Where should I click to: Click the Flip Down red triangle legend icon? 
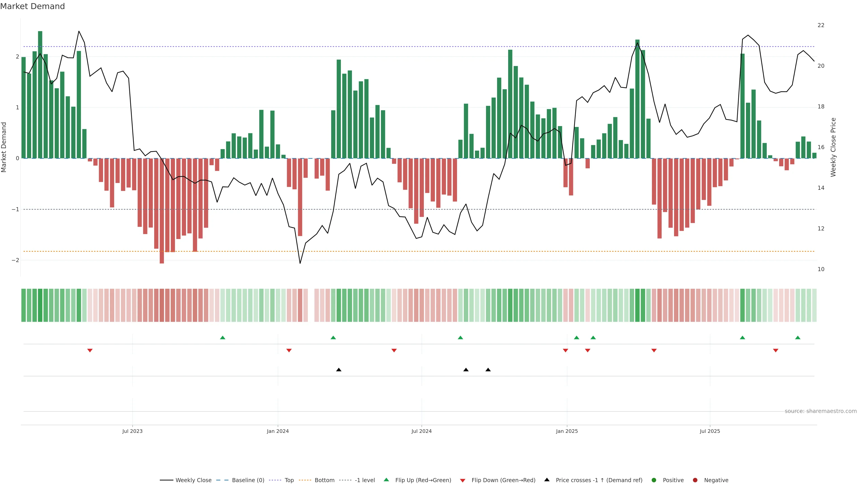pyautogui.click(x=463, y=480)
